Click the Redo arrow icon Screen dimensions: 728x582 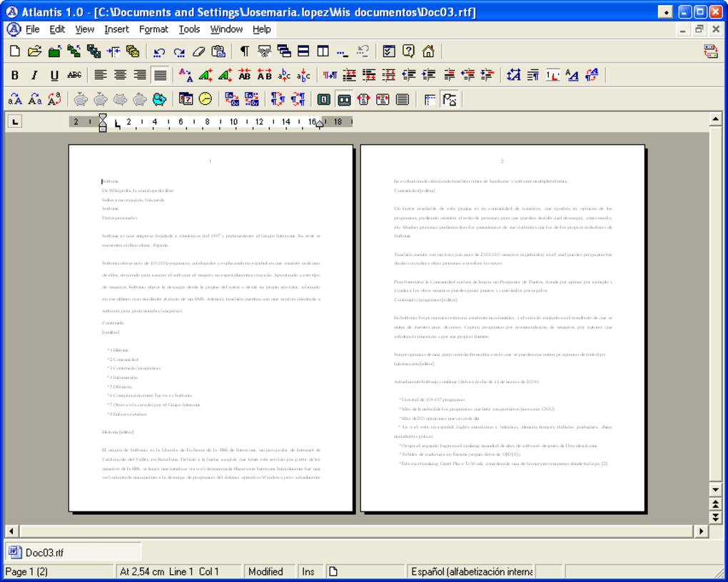[x=179, y=51]
